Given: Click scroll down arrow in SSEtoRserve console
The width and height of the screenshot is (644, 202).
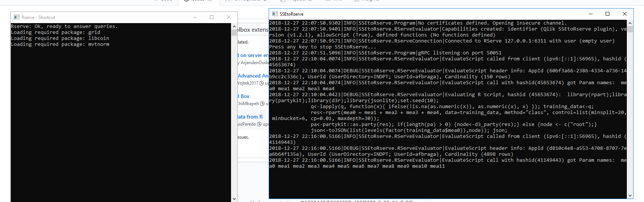Looking at the screenshot, I should click(x=630, y=196).
